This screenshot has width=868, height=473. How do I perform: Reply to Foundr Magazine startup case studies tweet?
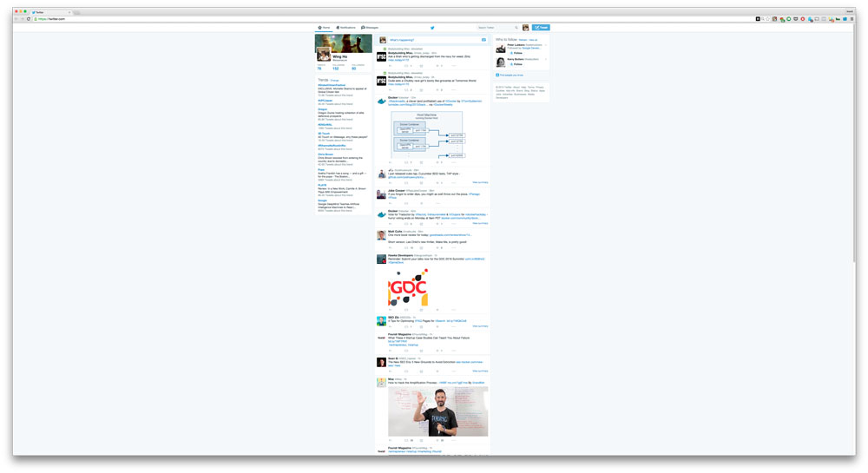pyautogui.click(x=390, y=351)
